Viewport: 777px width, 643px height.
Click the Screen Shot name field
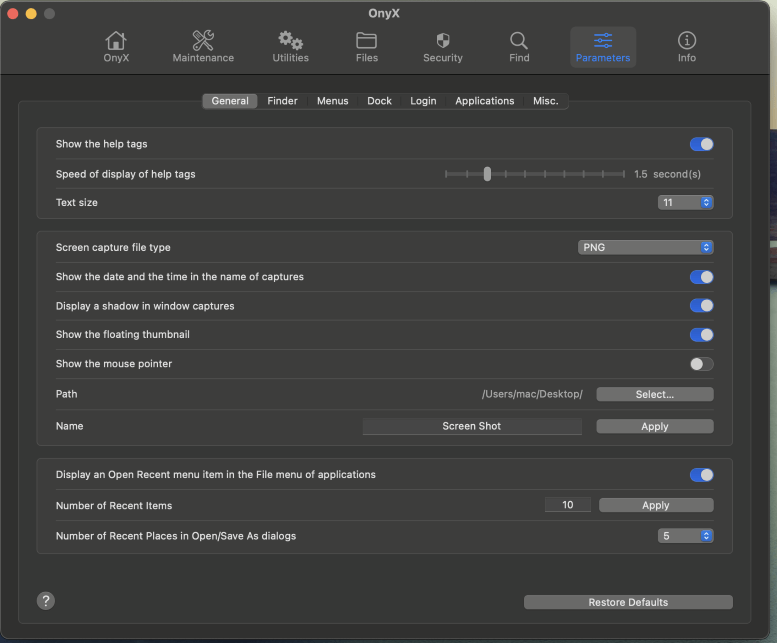click(472, 426)
